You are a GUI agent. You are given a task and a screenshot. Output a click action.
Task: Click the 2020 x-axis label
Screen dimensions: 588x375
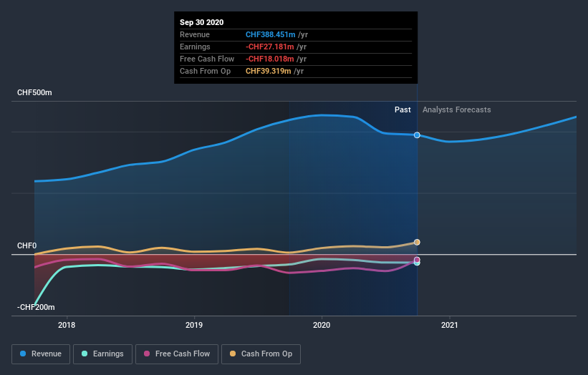click(x=322, y=325)
